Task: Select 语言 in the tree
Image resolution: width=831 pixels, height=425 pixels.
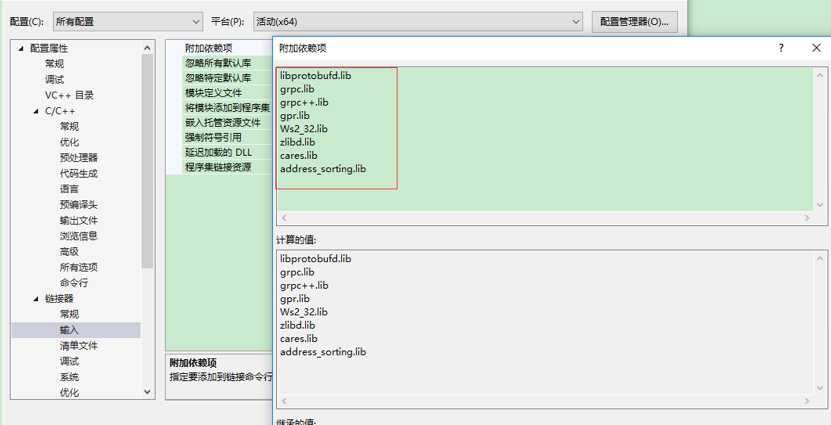Action: pyautogui.click(x=69, y=189)
